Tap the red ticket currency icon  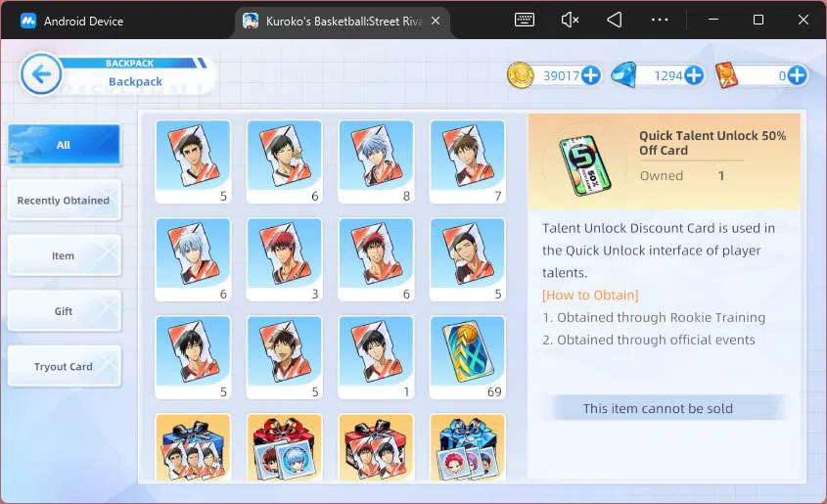(727, 75)
